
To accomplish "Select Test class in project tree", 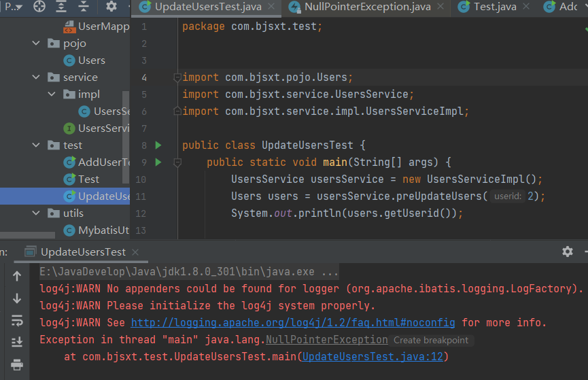I will click(82, 179).
